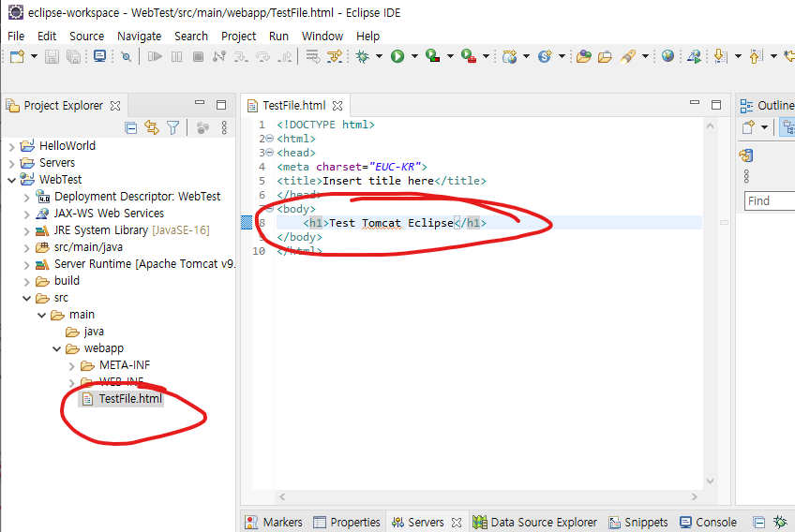Click the New Dynamic Web Project icon
This screenshot has width=795, height=532.
tap(510, 56)
